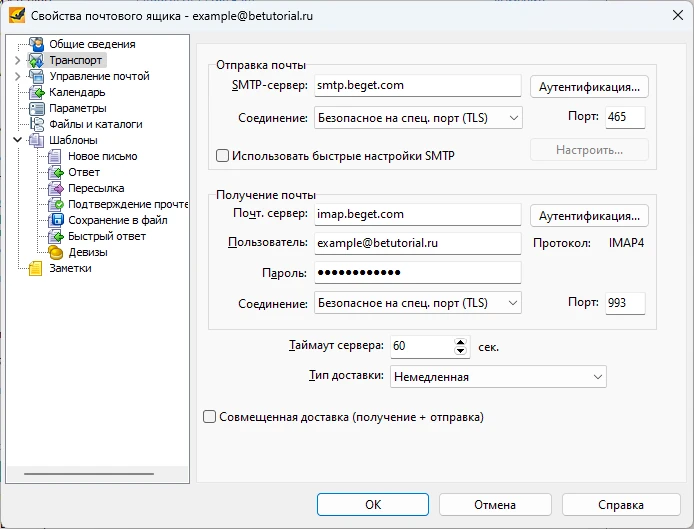Select Общие сведения in the tree
Viewport: 694px width, 529px height.
coord(92,44)
